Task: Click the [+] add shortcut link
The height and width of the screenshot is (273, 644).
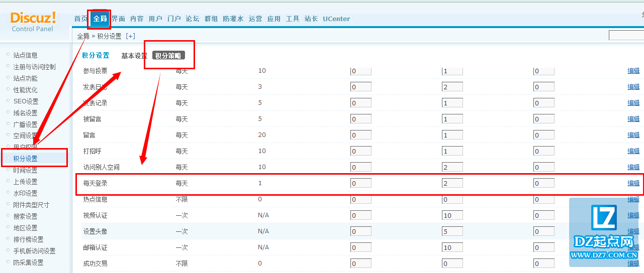Action: (x=130, y=36)
